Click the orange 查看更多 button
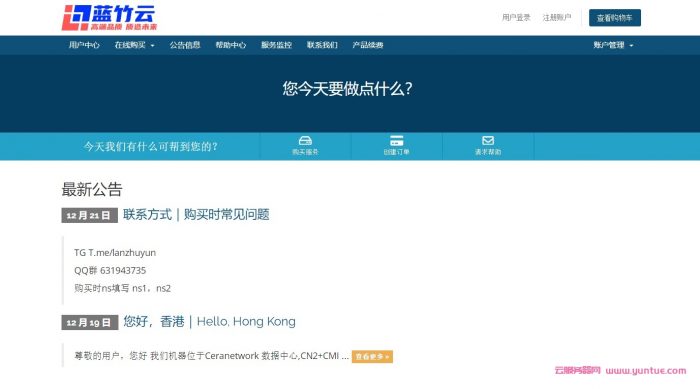700x389 pixels. [x=372, y=356]
